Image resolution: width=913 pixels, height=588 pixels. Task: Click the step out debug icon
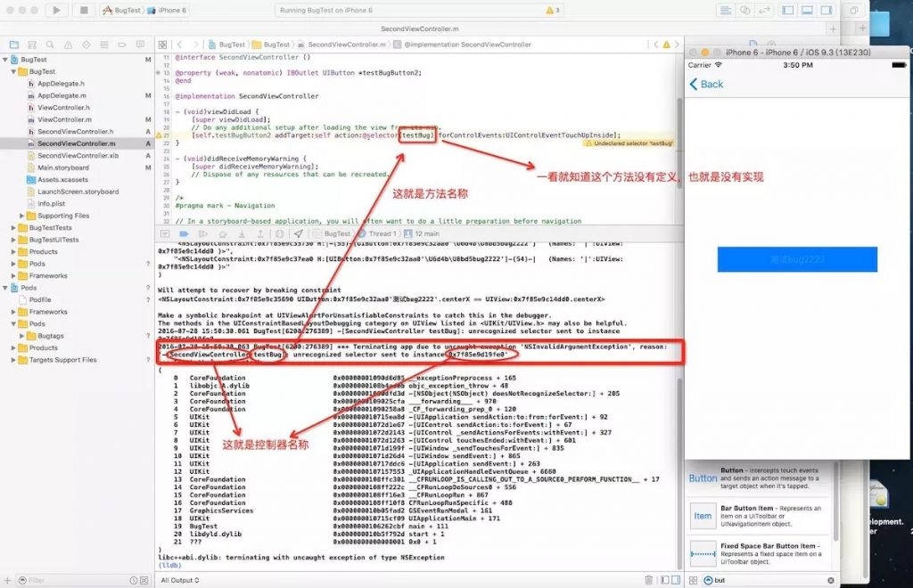(260, 233)
